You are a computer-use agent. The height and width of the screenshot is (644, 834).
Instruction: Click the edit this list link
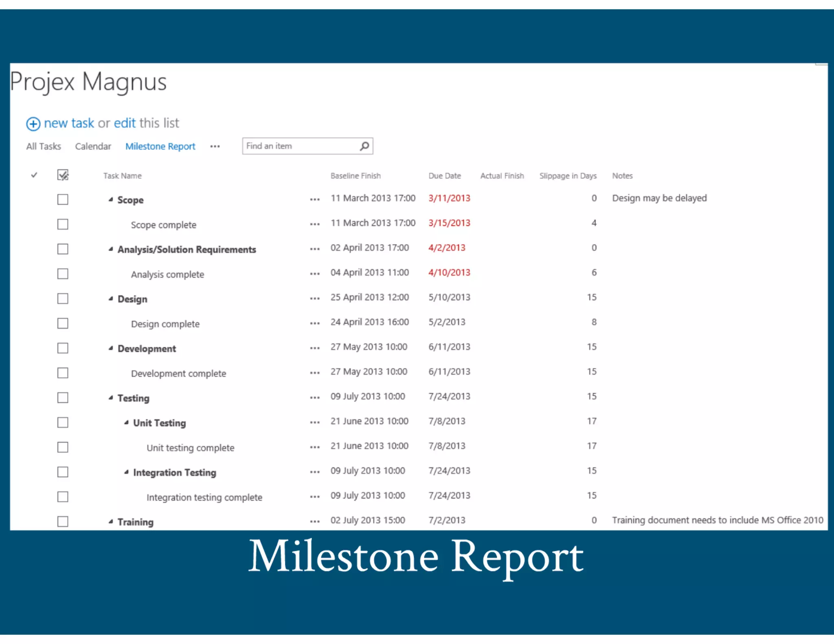(x=125, y=123)
